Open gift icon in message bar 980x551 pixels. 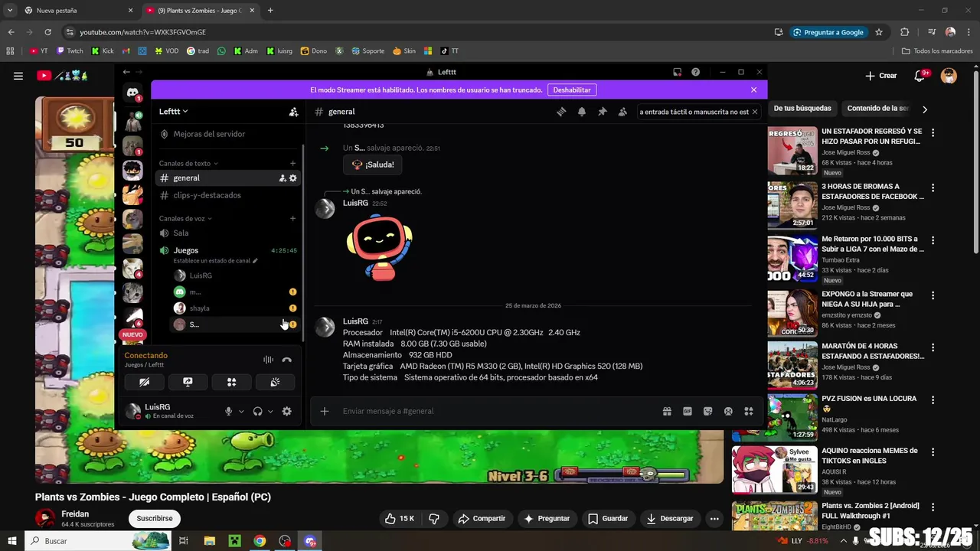pos(667,411)
